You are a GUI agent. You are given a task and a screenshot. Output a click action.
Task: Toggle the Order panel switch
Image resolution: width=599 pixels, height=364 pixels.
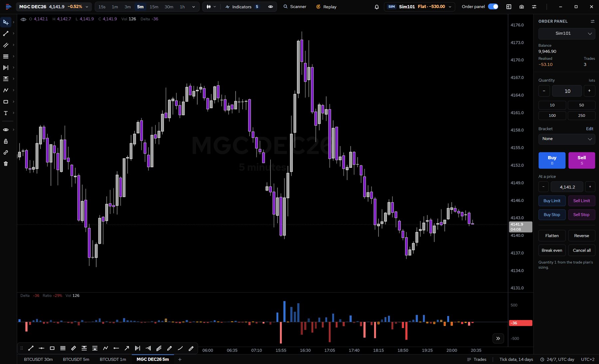coord(493,7)
